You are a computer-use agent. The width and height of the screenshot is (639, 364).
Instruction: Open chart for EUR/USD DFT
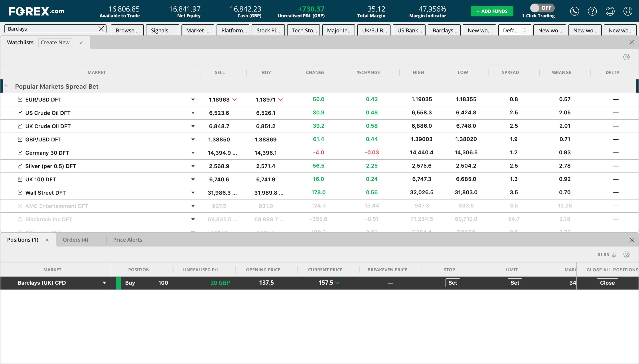click(x=20, y=100)
